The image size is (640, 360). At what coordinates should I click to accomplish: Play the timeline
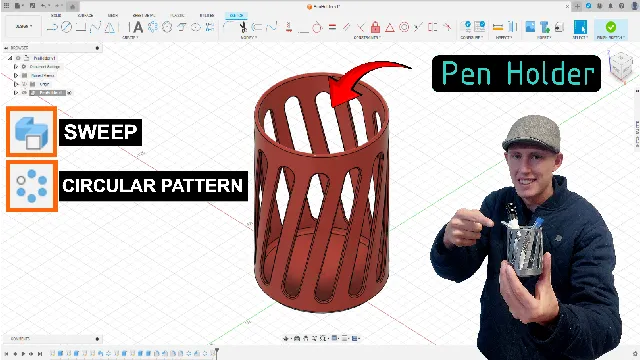point(23,353)
